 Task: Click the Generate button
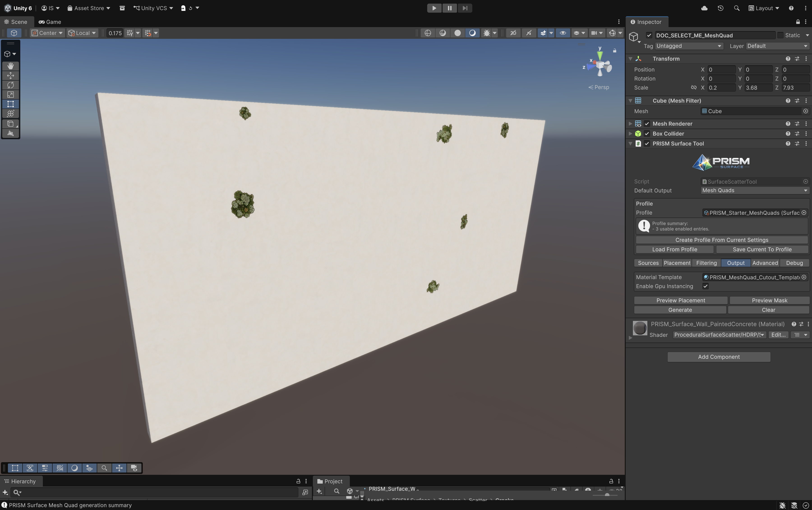[680, 310]
